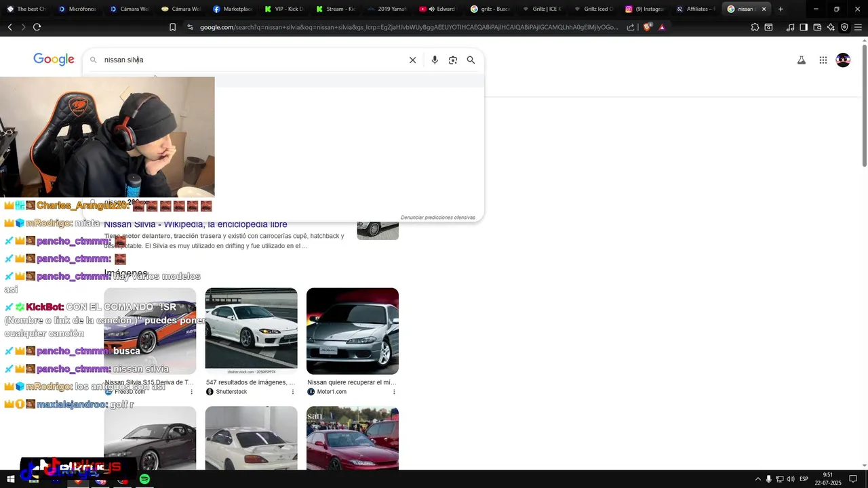
Task: Open the browser main hamburger menu
Action: pos(858,27)
